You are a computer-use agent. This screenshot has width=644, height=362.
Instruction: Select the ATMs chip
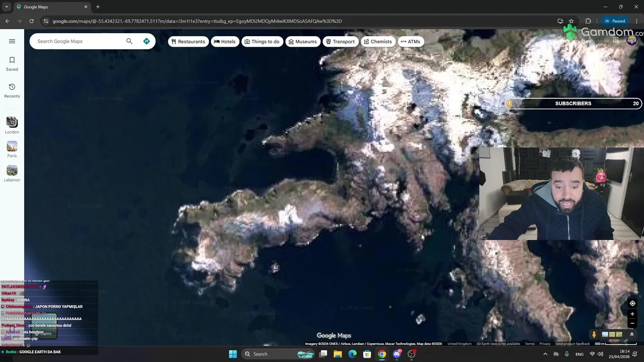tap(410, 42)
